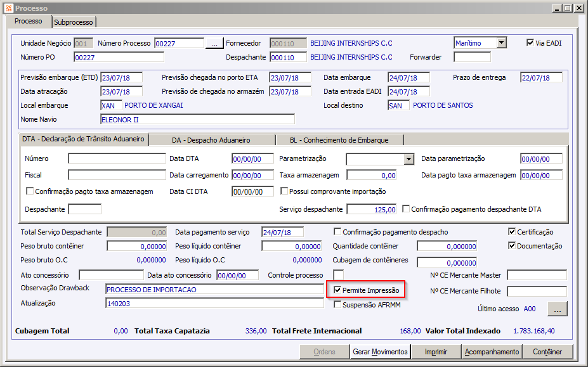The width and height of the screenshot is (588, 367).
Task: Click the Gerar Movimentos button
Action: 380,352
